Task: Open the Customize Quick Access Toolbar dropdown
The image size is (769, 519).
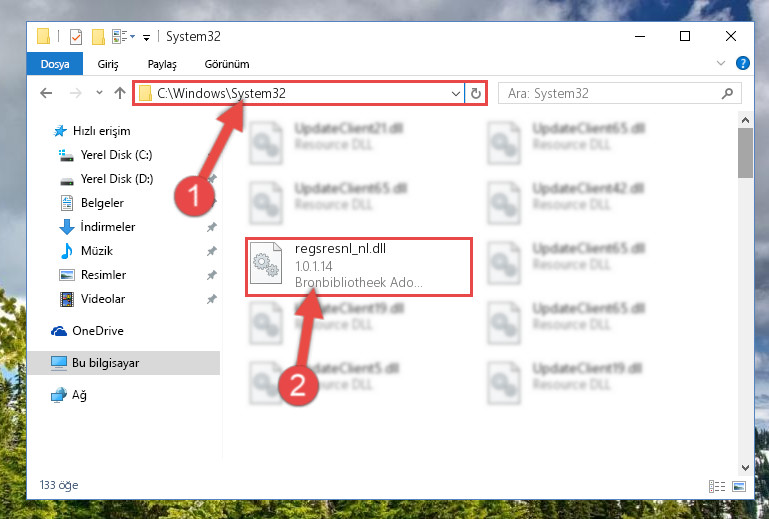Action: [x=146, y=37]
